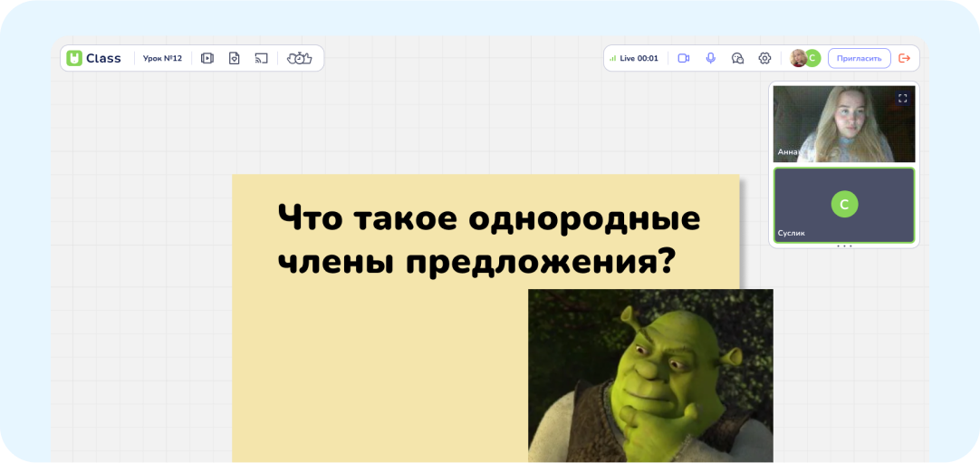
Task: Click the Пригласить invite button
Action: pyautogui.click(x=860, y=58)
